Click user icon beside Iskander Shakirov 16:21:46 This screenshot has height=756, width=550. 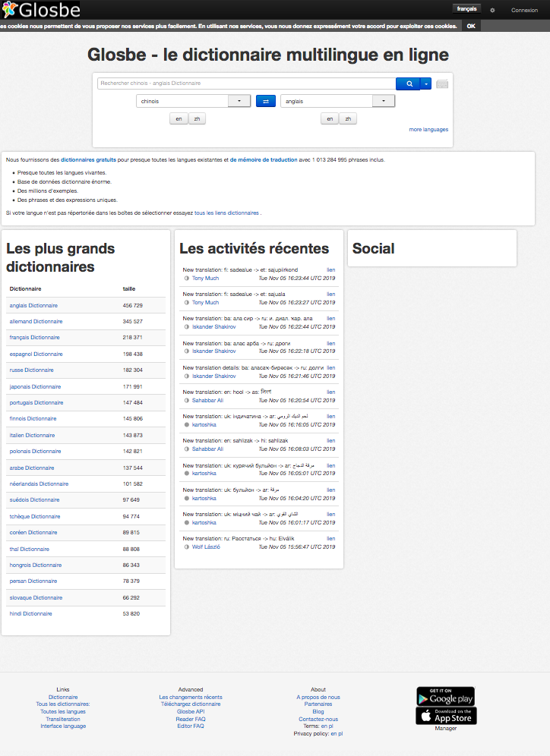186,376
